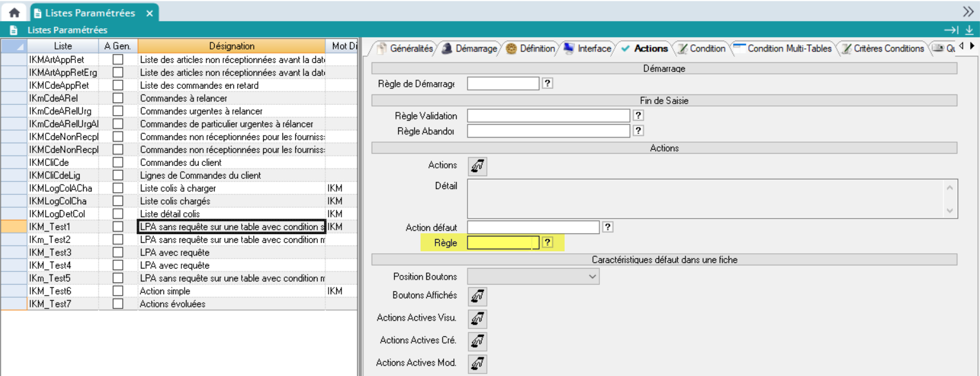This screenshot has height=376, width=980.
Task: Toggle A Gen. checkbox for IKM_Test1
Action: pyautogui.click(x=118, y=227)
